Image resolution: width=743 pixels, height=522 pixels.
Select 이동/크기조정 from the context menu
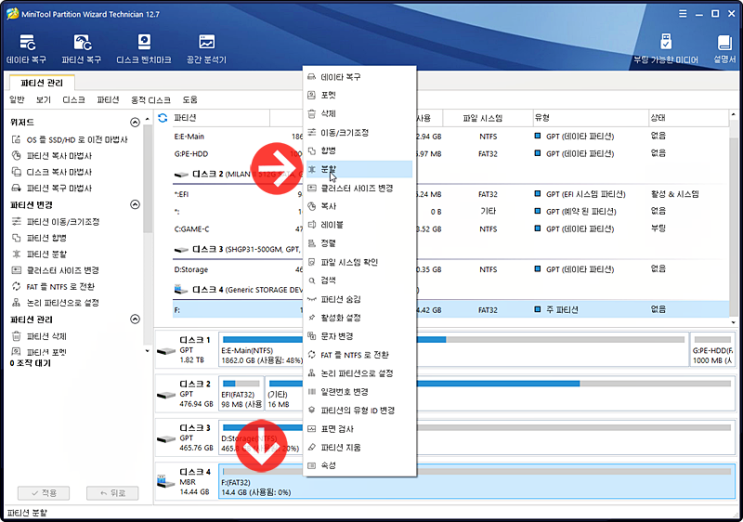[x=359, y=133]
